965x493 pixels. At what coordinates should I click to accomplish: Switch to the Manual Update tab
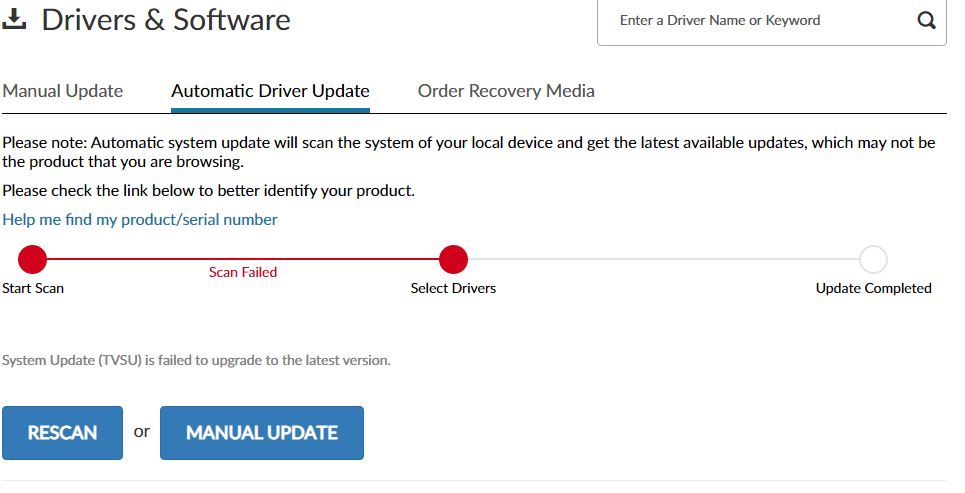point(63,91)
